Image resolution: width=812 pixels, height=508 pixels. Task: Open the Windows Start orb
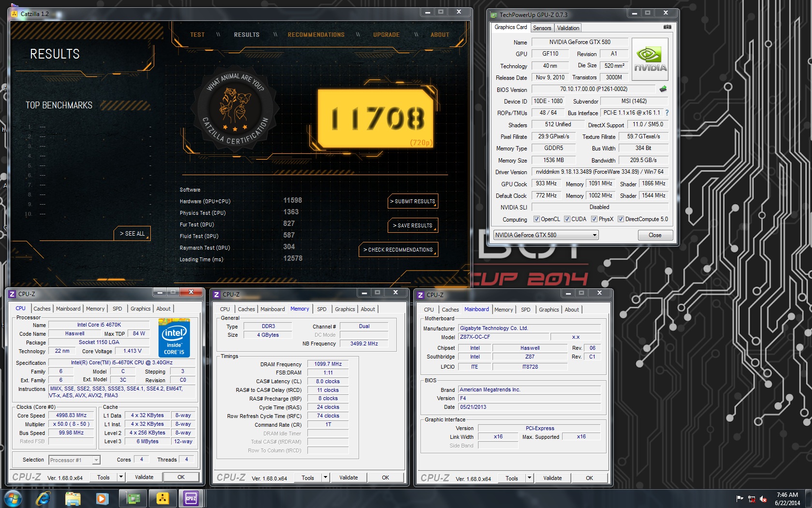click(13, 498)
